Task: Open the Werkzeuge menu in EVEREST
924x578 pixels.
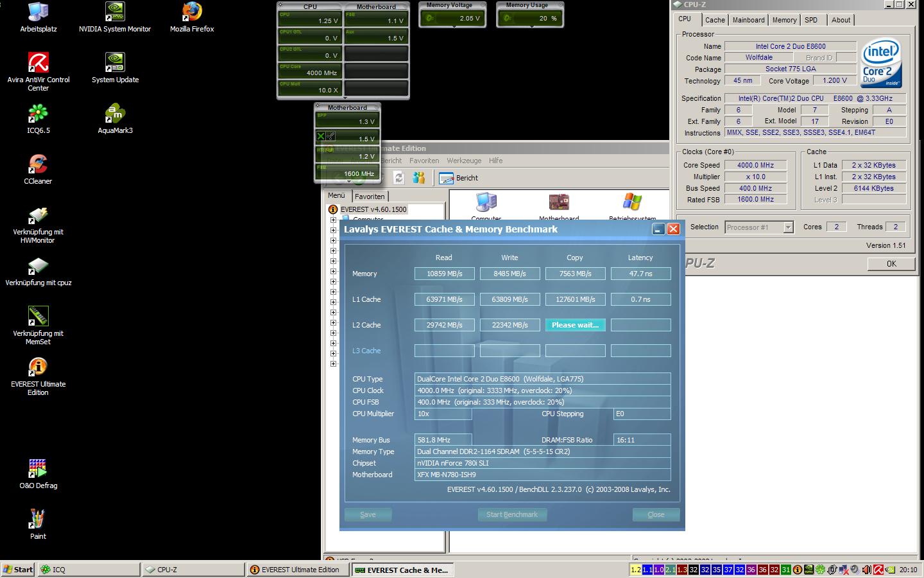Action: pos(464,161)
